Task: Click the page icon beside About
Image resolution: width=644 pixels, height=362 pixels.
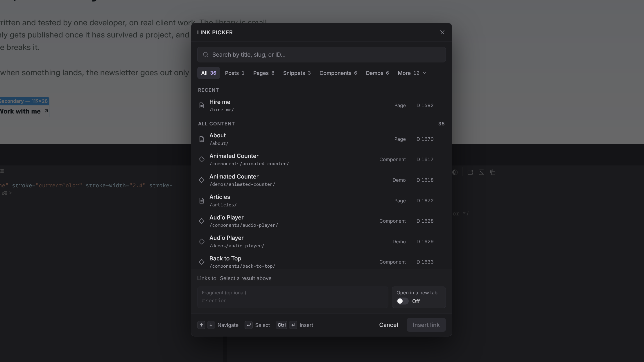Action: (202, 139)
